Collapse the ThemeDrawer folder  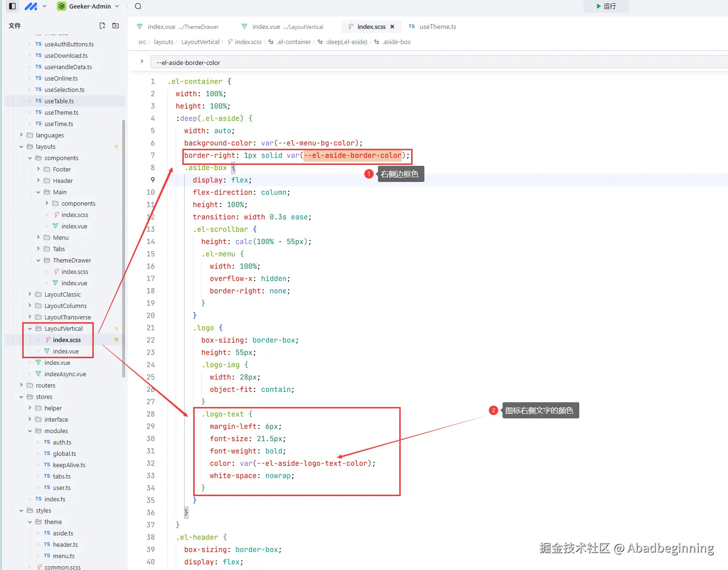[x=72, y=260]
